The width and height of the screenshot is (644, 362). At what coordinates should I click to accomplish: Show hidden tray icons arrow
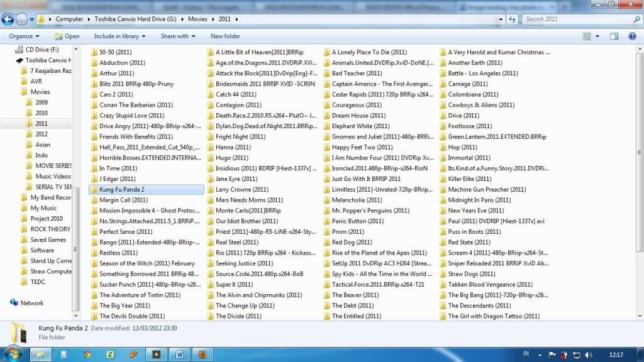540,355
